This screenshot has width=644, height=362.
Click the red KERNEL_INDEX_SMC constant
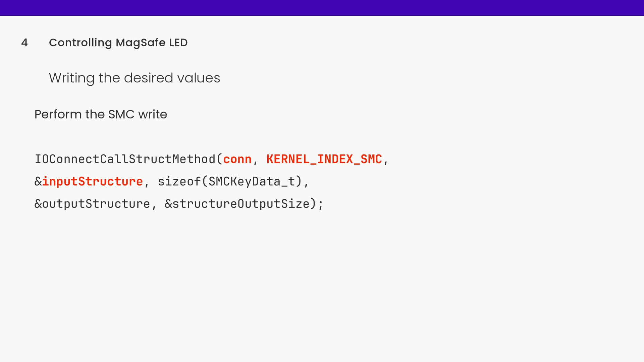[x=324, y=159]
